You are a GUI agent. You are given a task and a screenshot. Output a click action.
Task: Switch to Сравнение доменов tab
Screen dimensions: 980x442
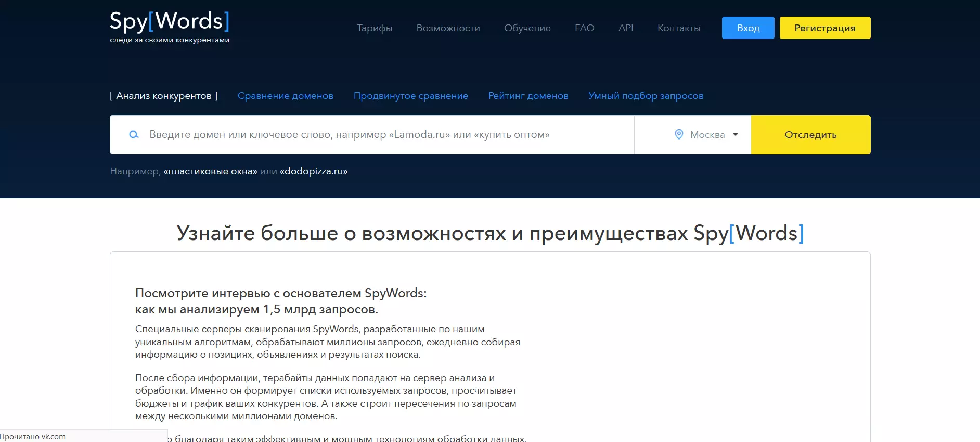[x=286, y=96]
